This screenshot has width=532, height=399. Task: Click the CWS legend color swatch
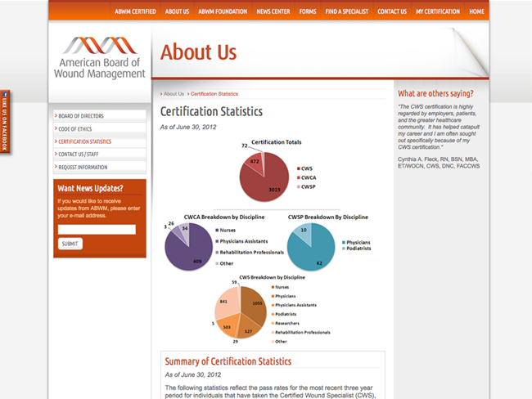[x=299, y=168]
